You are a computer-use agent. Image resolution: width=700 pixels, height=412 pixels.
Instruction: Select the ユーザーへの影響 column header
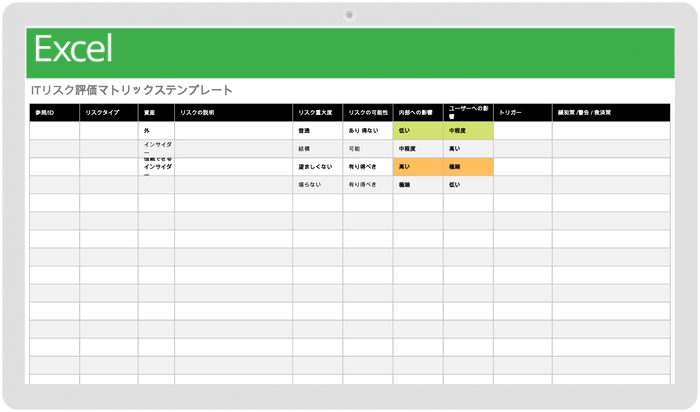coord(468,112)
